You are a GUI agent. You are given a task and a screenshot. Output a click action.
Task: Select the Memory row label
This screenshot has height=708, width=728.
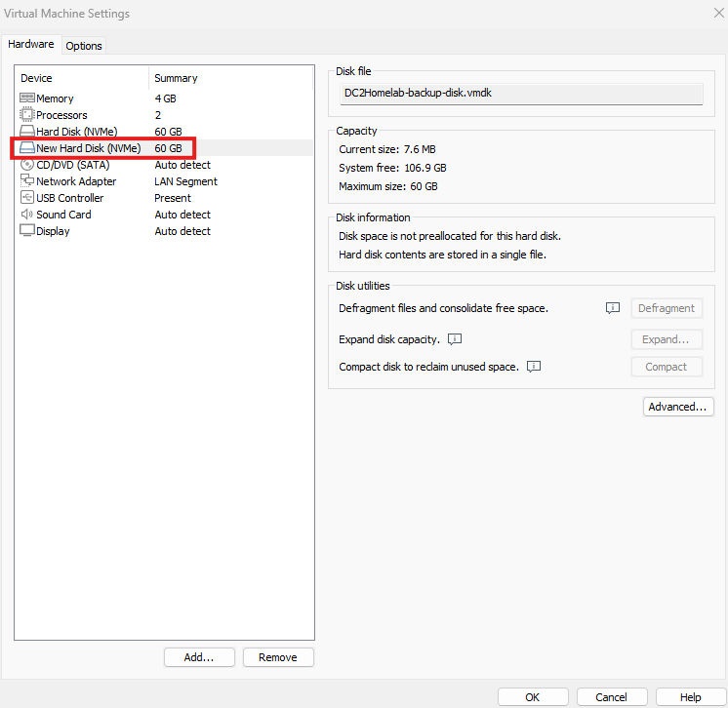point(55,98)
